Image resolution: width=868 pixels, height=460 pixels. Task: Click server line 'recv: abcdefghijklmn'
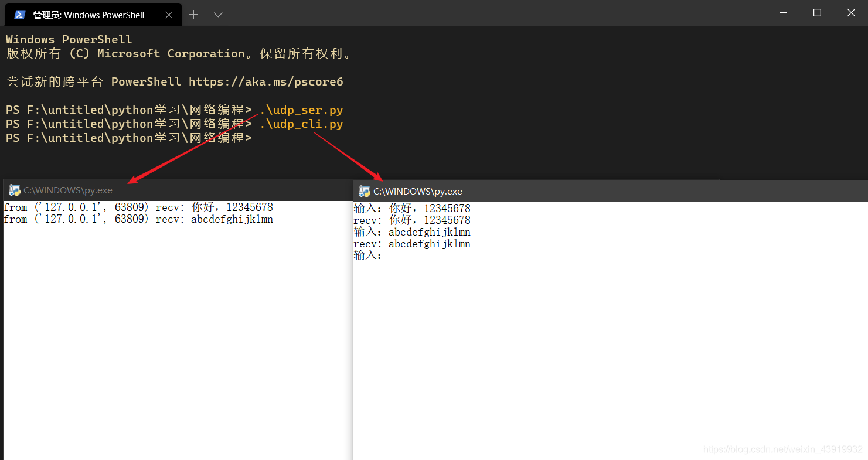tap(215, 219)
